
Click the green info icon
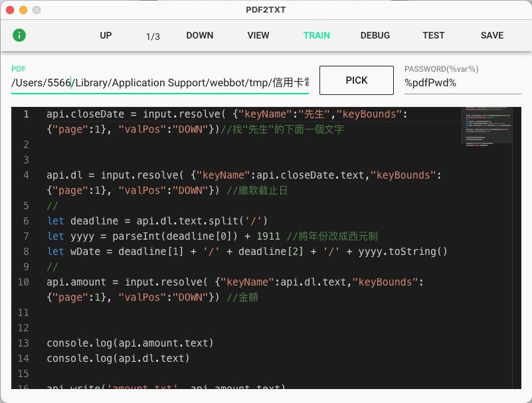(19, 35)
